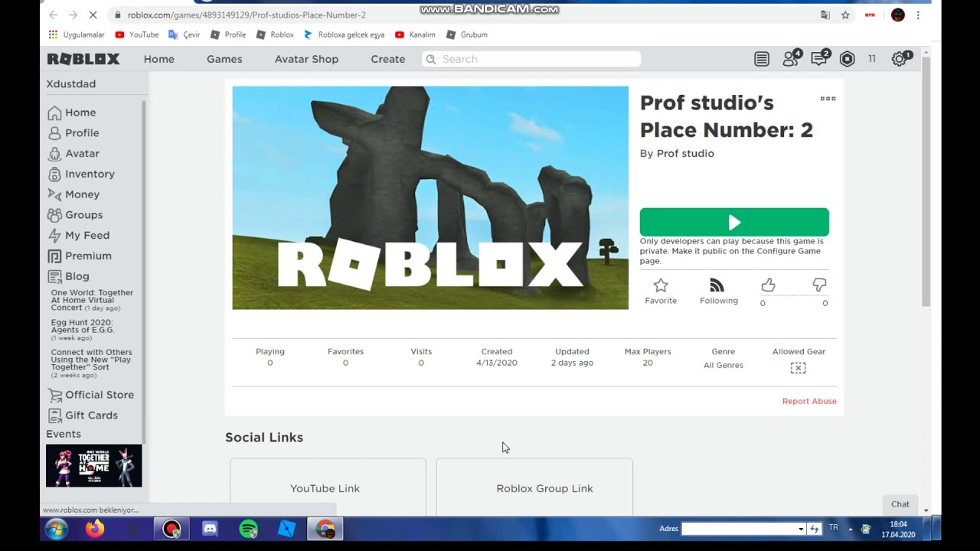
Task: Open Blog in the left sidebar
Action: pos(69,276)
